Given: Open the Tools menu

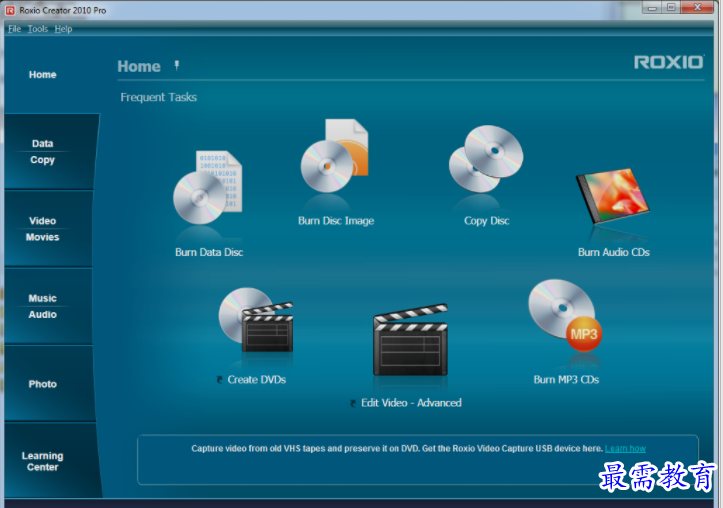Looking at the screenshot, I should click(x=38, y=29).
